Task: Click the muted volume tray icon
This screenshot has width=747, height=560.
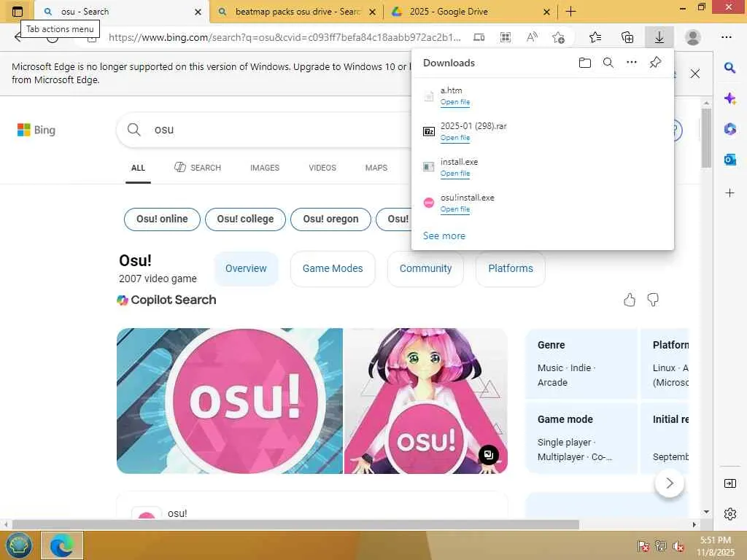Action: [678, 546]
